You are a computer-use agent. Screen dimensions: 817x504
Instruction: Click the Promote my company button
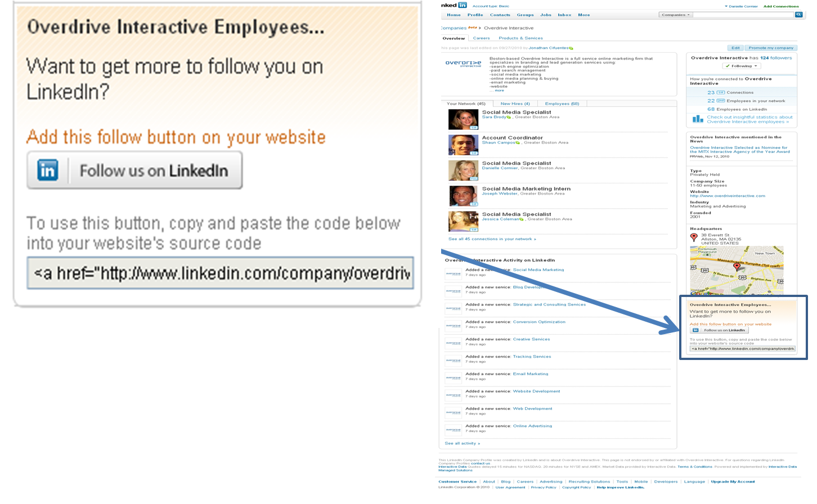[771, 48]
